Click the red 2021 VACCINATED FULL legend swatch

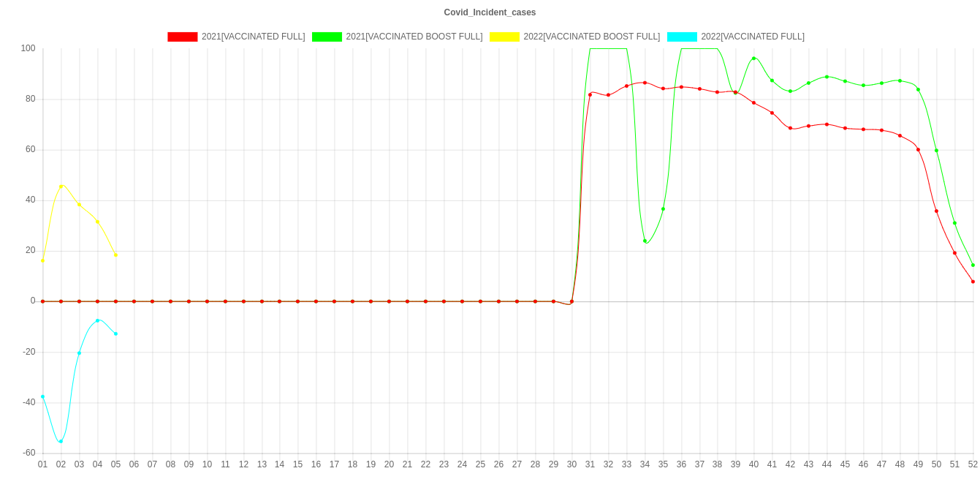[183, 37]
